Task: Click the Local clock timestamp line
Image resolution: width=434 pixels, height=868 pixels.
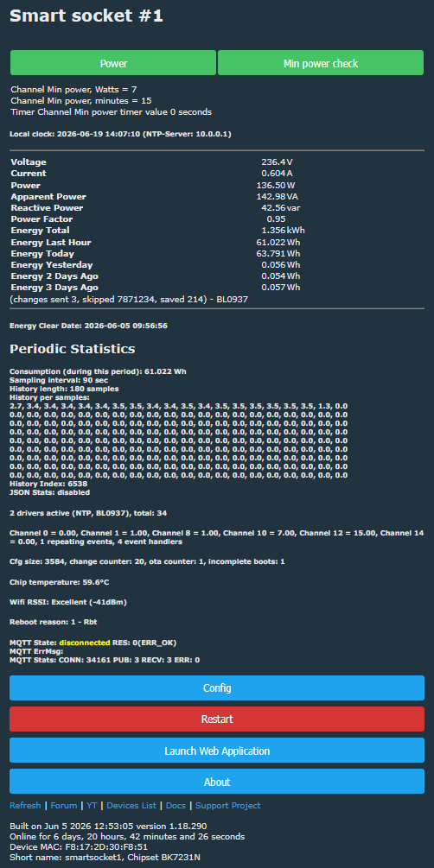Action: 120,134
